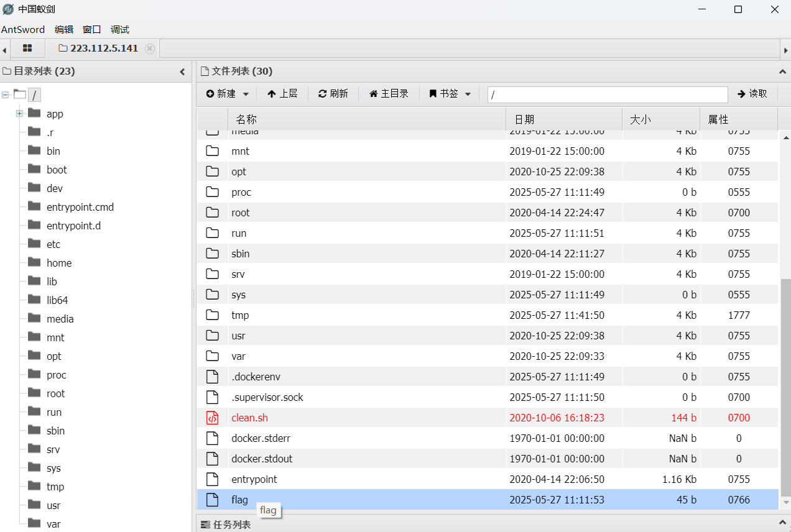Select the docker.stdout file name

(262, 459)
